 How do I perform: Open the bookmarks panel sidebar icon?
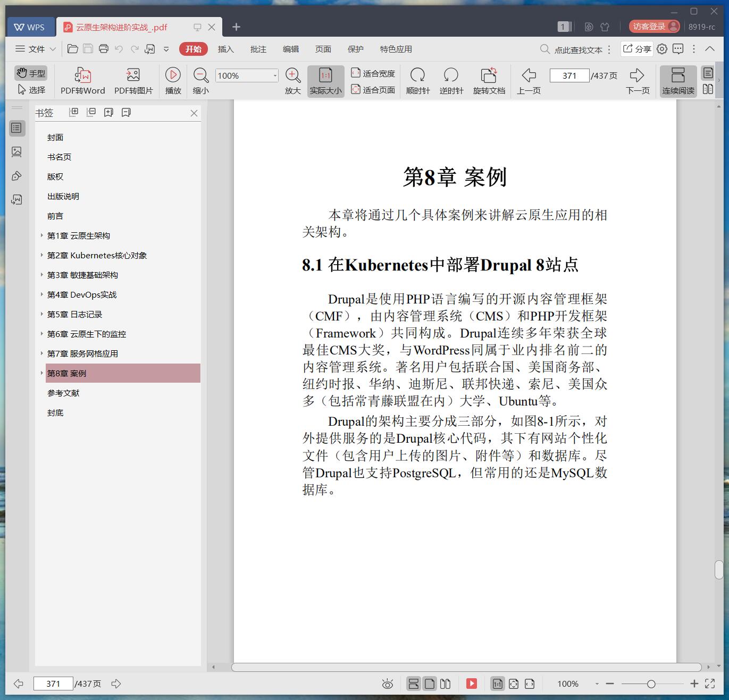tap(16, 128)
